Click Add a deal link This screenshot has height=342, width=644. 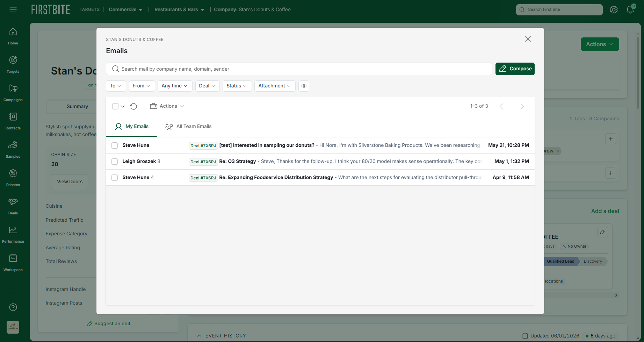tap(605, 211)
